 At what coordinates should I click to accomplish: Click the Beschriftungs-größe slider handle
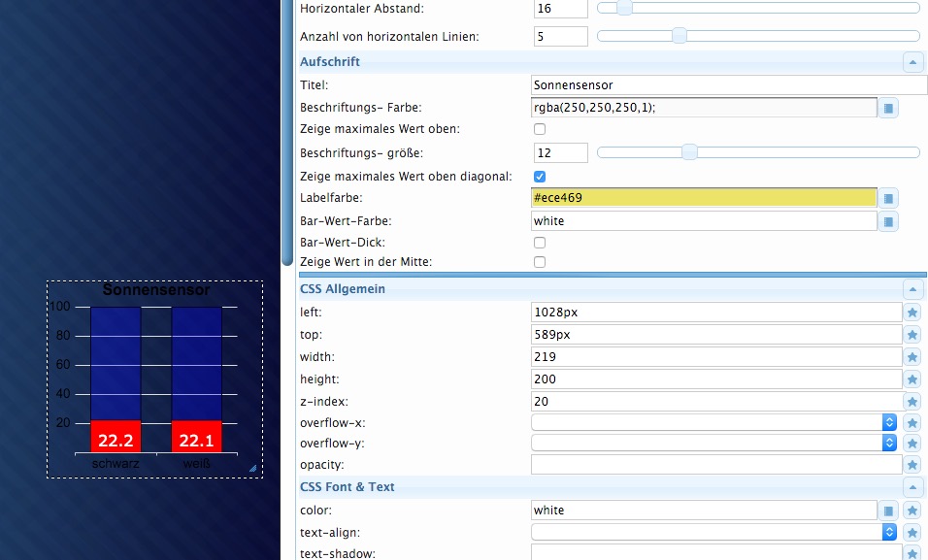(689, 152)
